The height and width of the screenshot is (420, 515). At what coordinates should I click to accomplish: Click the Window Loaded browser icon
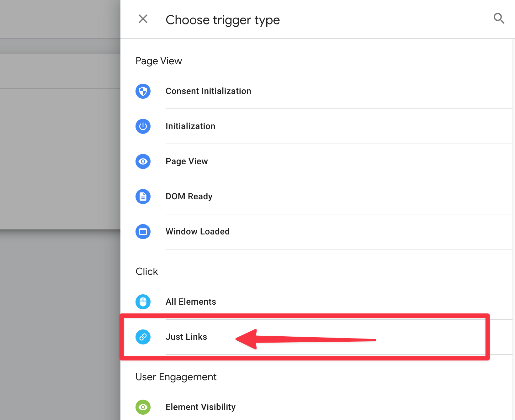pos(143,232)
